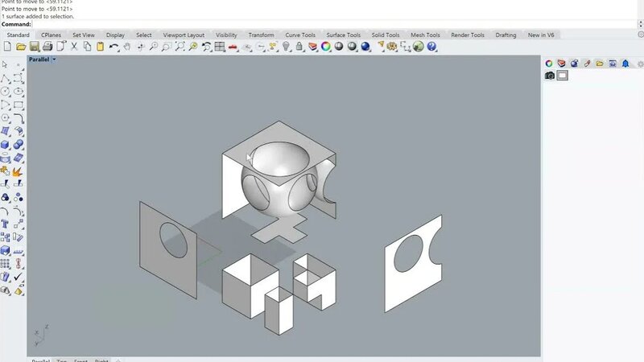Click the New file icon
The image size is (644, 362).
7,47
